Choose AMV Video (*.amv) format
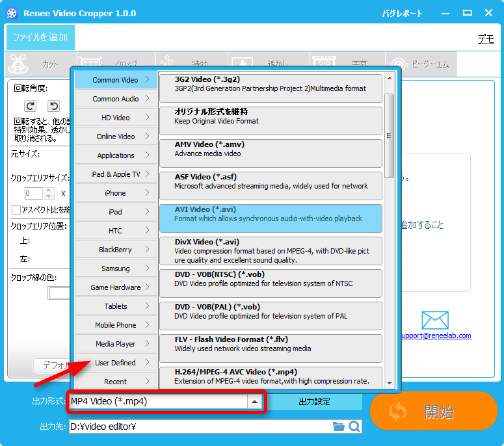The image size is (504, 446). pos(271,153)
